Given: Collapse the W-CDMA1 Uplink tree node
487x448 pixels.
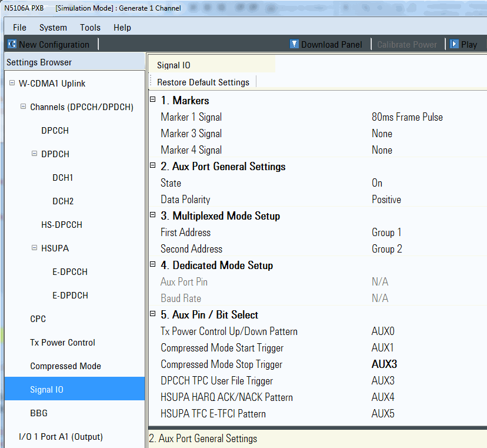Looking at the screenshot, I should (12, 83).
